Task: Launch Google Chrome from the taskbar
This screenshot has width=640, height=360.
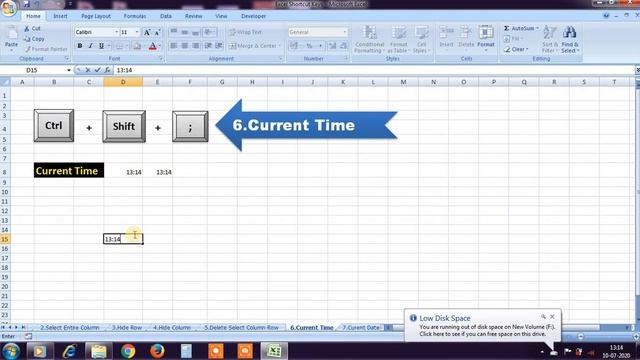Action: coord(128,351)
